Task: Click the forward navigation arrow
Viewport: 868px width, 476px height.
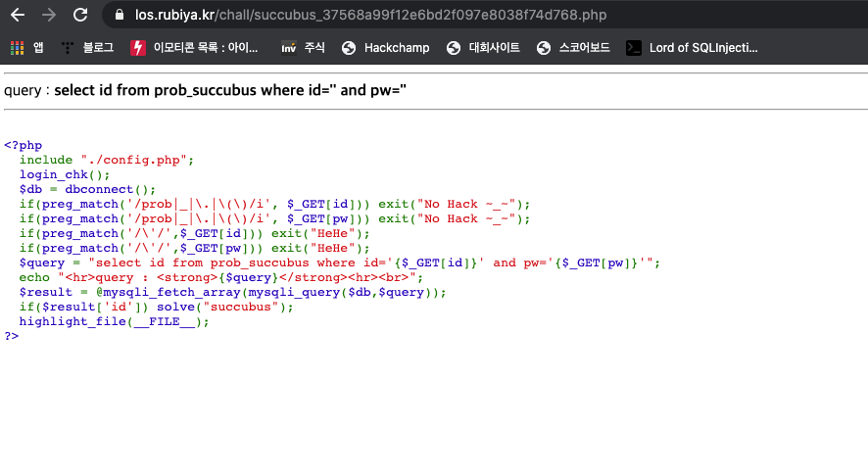Action: [49, 15]
